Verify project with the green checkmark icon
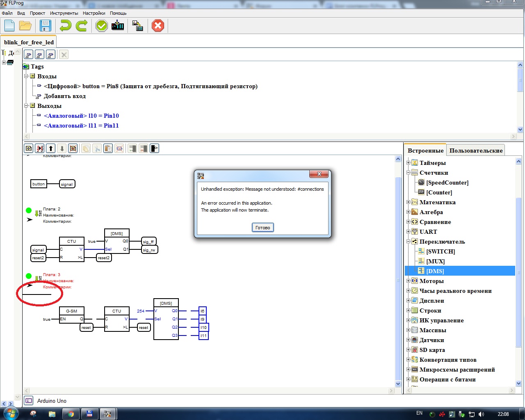Viewport: 525px width, 420px height. coord(101,26)
